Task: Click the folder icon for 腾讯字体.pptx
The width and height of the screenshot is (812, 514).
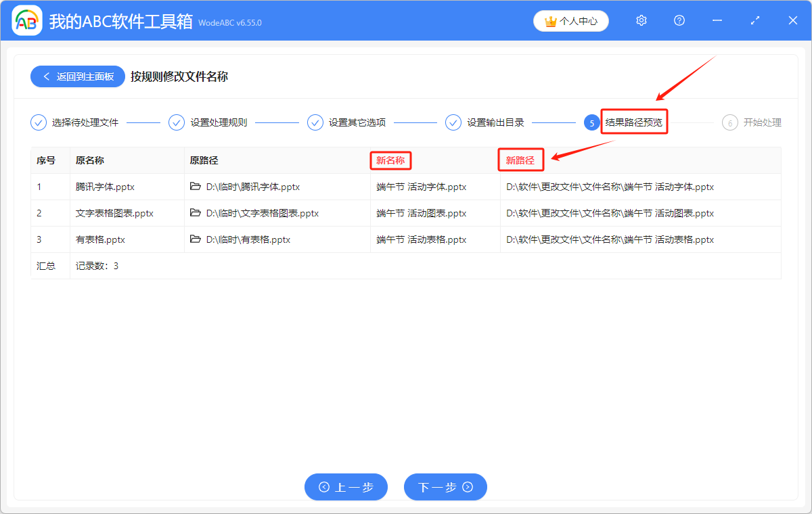Action: point(196,187)
